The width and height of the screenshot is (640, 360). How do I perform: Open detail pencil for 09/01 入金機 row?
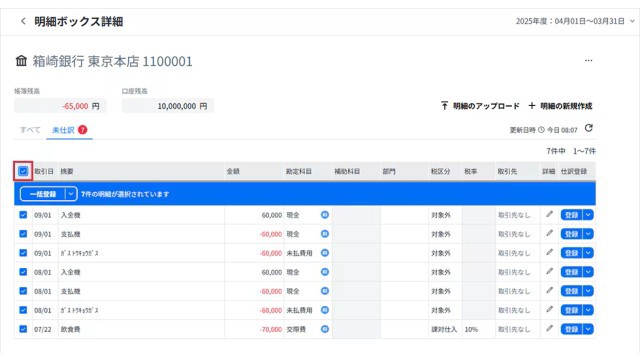549,214
